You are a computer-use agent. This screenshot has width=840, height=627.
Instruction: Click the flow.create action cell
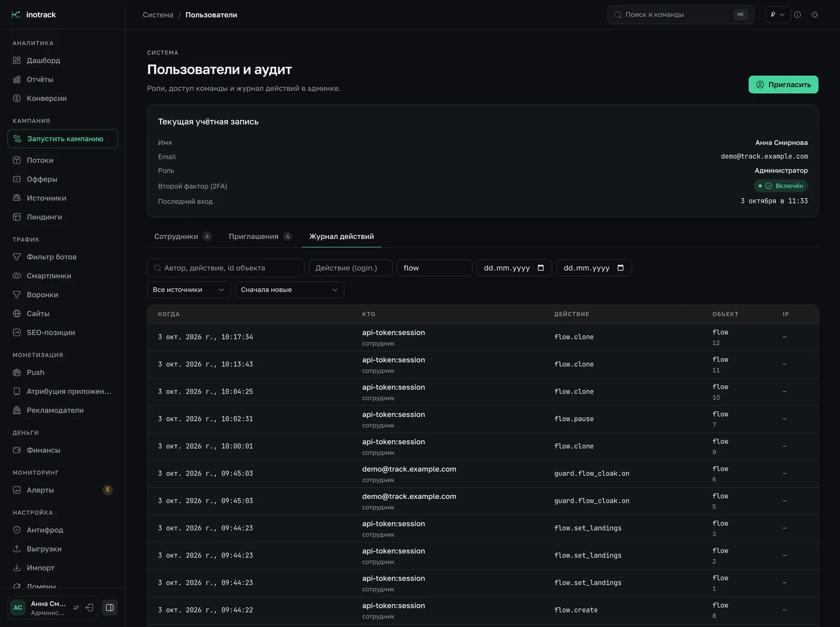576,610
